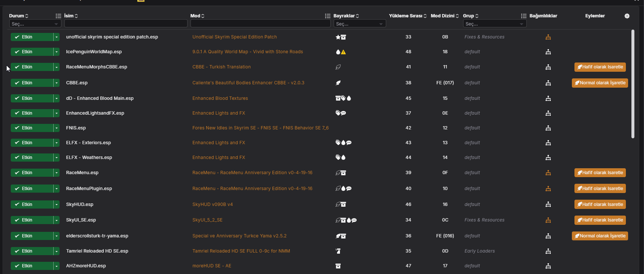Toggle Etkin for dD - Enhanced Blood Main.esp
The height and width of the screenshot is (274, 644).
coord(32,98)
